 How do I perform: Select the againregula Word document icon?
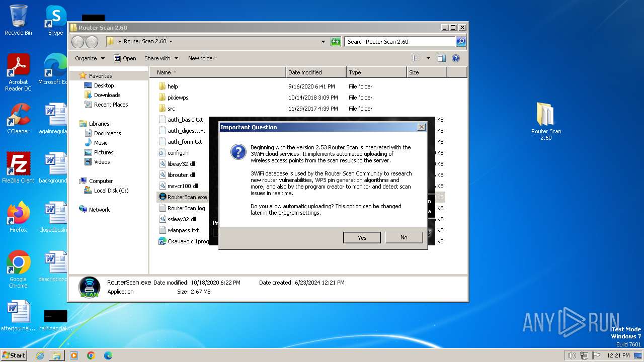[x=53, y=119]
